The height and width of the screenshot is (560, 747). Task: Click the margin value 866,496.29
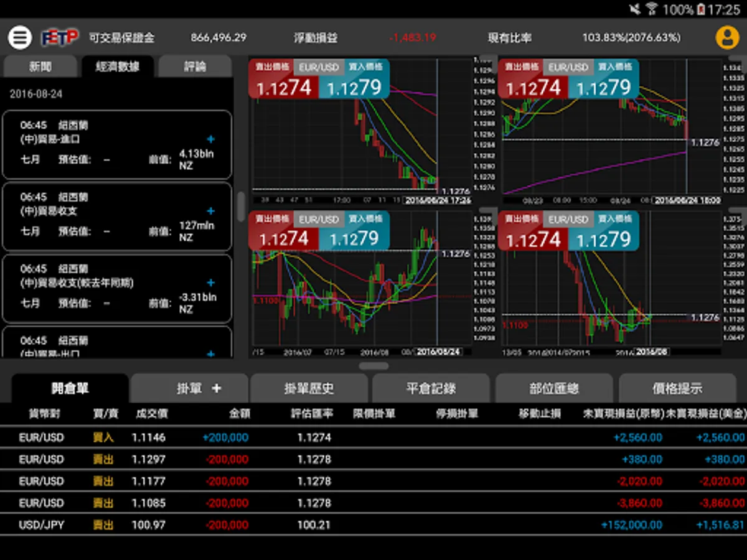click(x=218, y=37)
